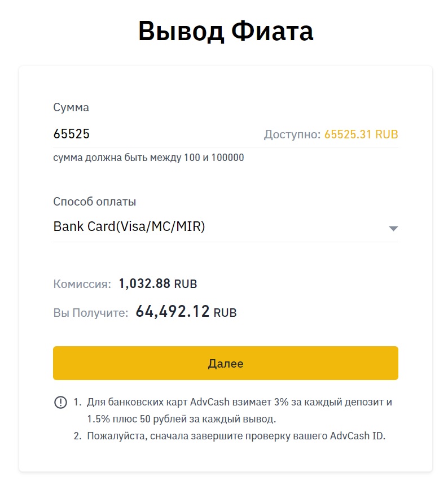Screen dimensions: 448x493
Task: Click the Вы Получите: label
Action: pyautogui.click(x=91, y=313)
